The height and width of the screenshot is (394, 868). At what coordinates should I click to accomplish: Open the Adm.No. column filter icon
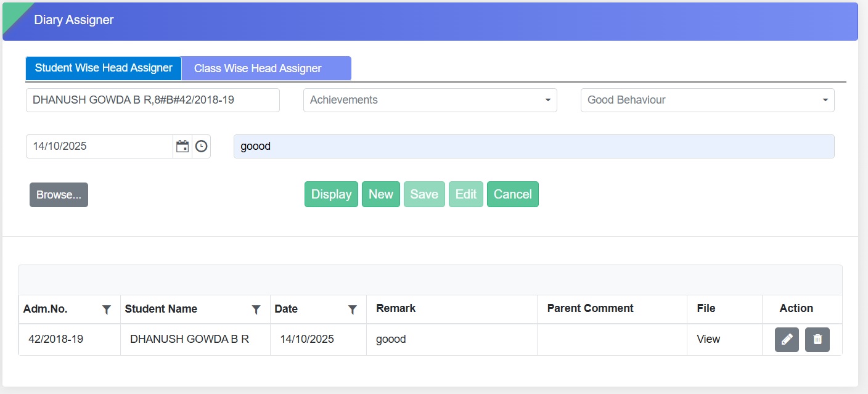coord(107,310)
